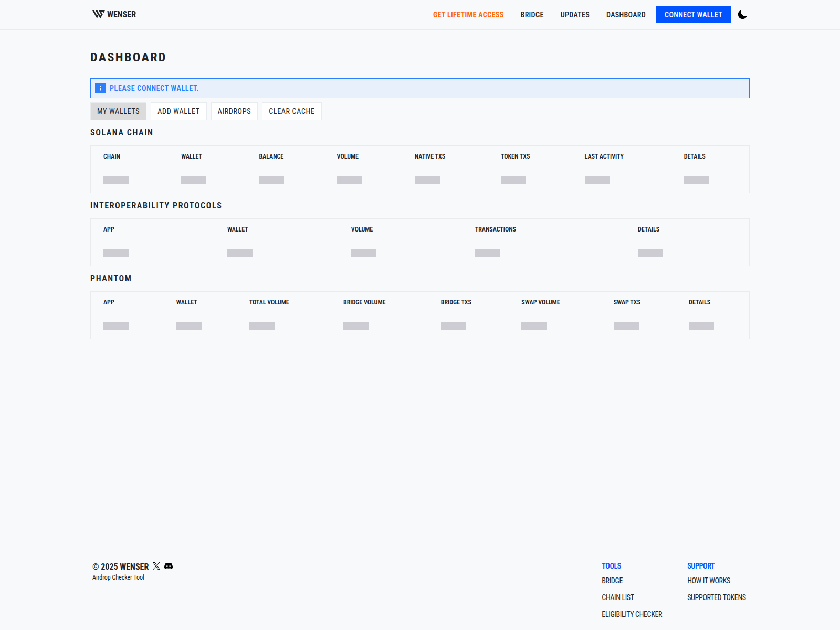Click Chain column header in Solana table
This screenshot has height=630, width=840.
(112, 156)
